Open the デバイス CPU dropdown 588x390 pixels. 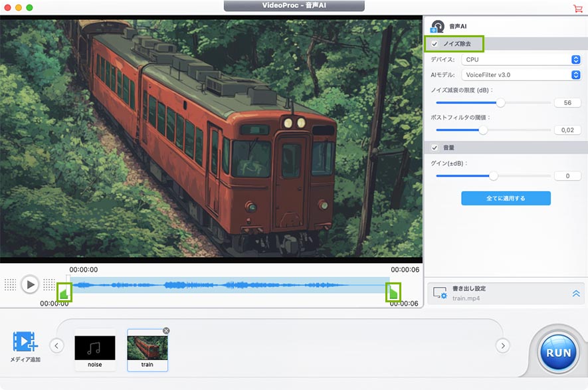[x=521, y=60]
